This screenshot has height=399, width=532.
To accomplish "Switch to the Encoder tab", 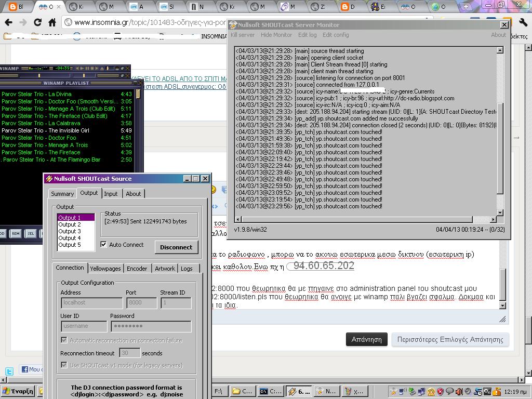I will click(137, 269).
